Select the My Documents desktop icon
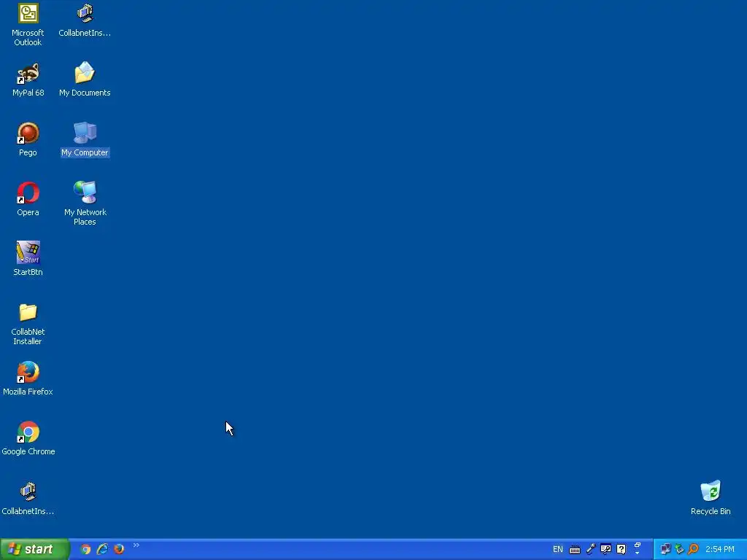This screenshot has width=747, height=560. pyautogui.click(x=85, y=80)
